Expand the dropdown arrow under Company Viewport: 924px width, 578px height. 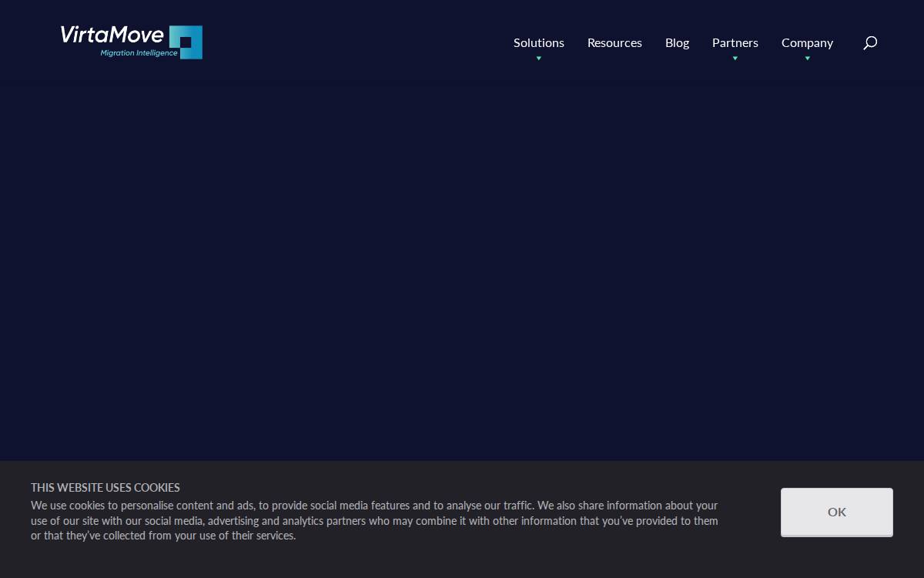click(807, 59)
